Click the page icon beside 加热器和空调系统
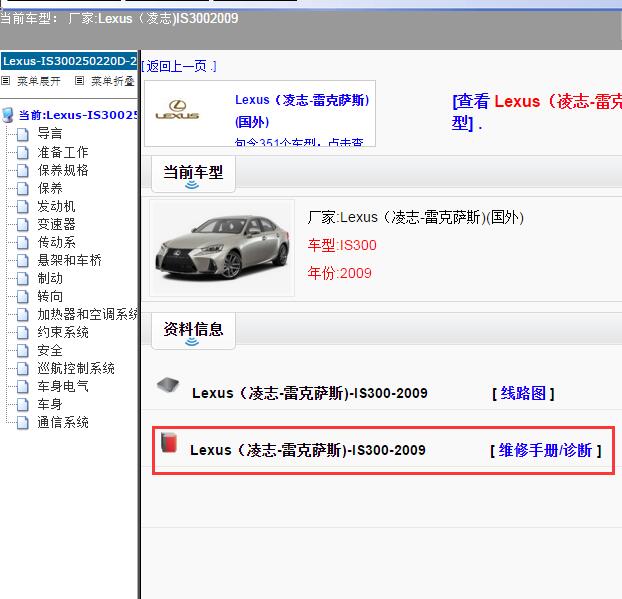 click(23, 315)
